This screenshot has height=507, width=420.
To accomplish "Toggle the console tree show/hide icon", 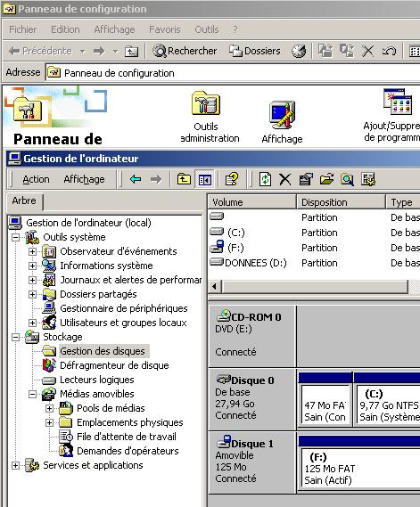I will pyautogui.click(x=205, y=179).
